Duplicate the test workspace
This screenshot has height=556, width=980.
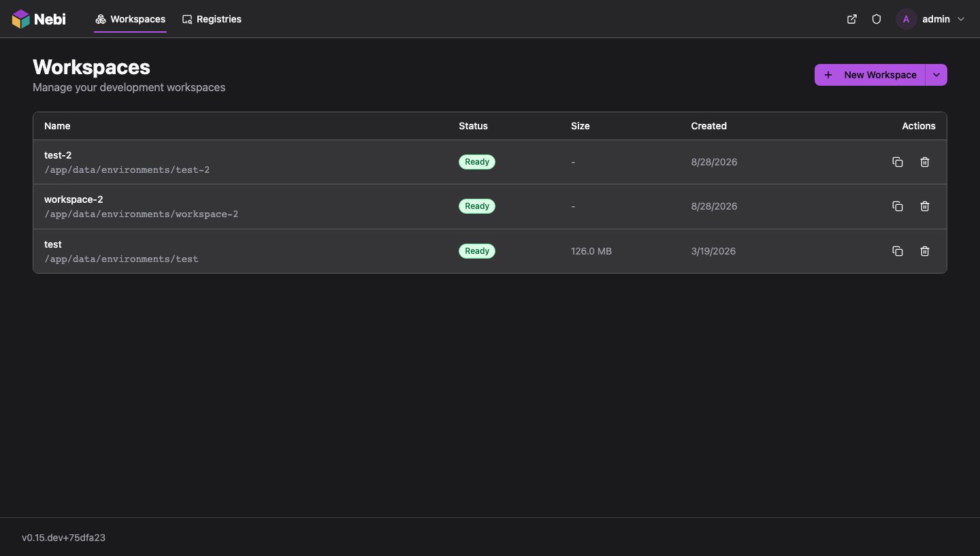(898, 251)
